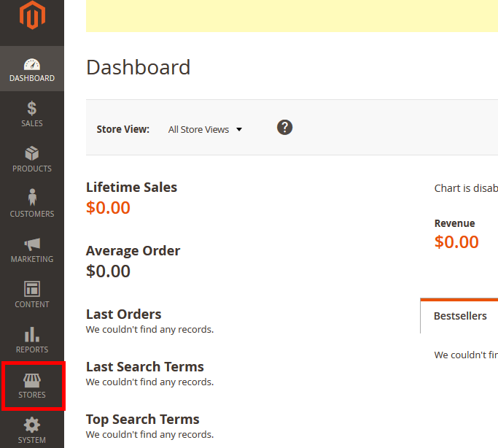
Task: Click the Average Order $0.00 amount
Action: click(x=108, y=271)
